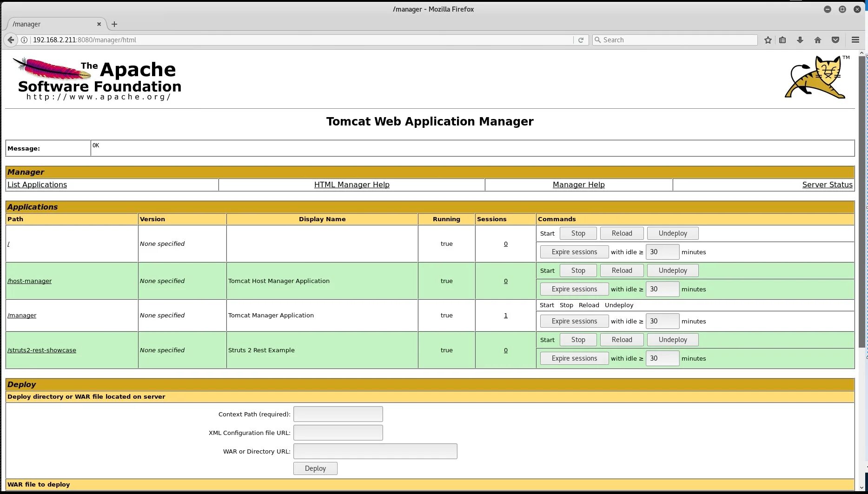Show bookmarks list icon
Viewport: 868px width, 494px height.
782,40
